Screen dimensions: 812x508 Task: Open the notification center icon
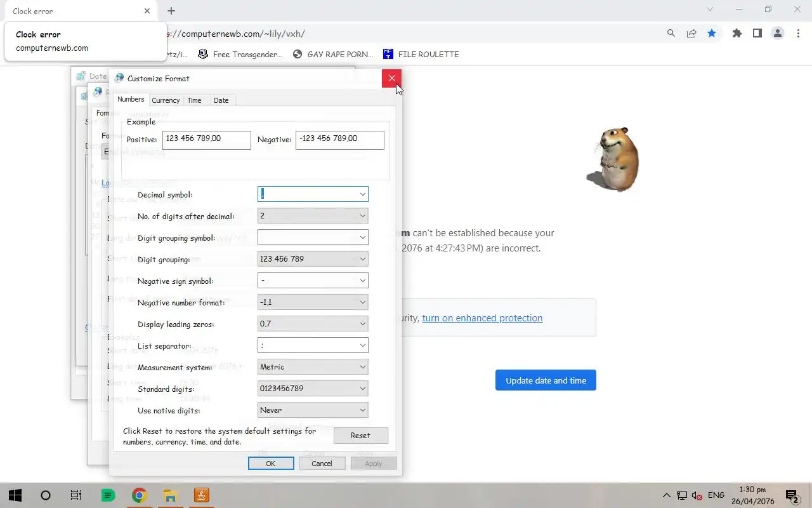pyautogui.click(x=792, y=495)
